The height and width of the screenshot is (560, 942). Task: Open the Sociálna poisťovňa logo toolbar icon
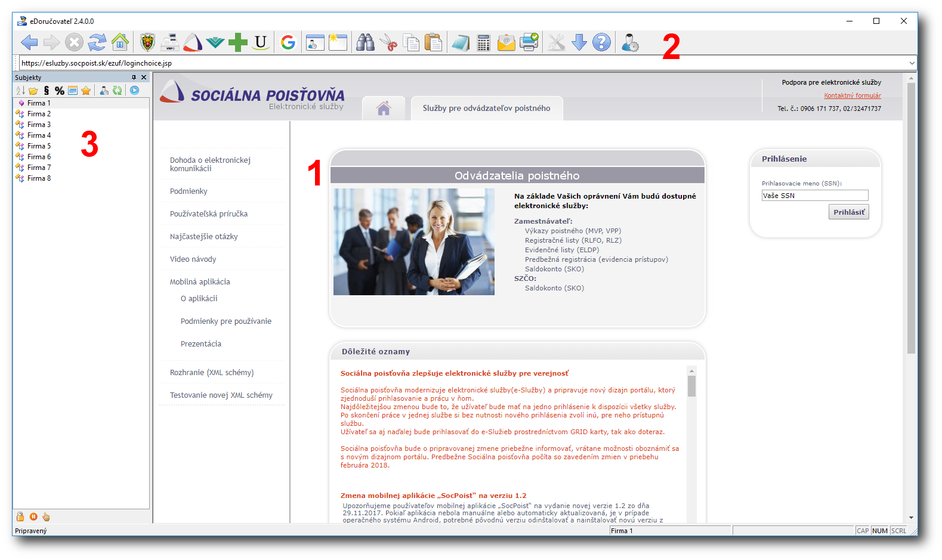pos(193,42)
